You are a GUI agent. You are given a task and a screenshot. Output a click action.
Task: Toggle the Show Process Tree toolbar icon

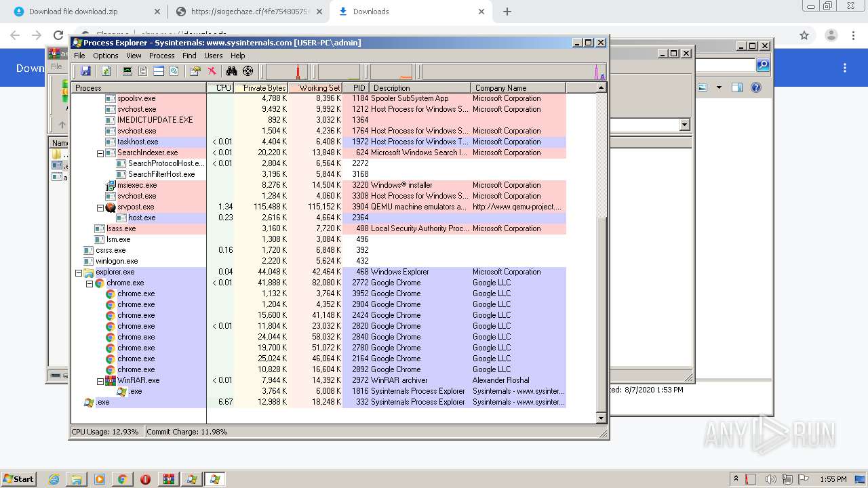pyautogui.click(x=143, y=71)
